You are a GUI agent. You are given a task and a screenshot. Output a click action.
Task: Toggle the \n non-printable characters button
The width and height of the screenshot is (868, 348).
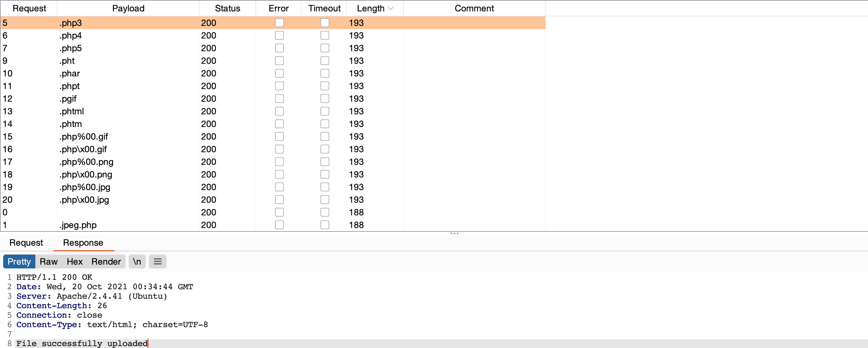pyautogui.click(x=137, y=262)
